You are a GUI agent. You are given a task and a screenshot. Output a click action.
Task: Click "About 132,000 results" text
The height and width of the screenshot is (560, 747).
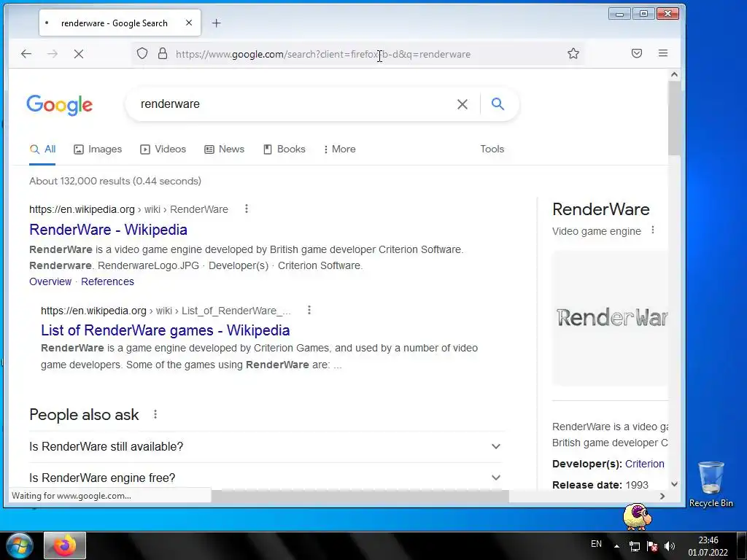pyautogui.click(x=115, y=181)
